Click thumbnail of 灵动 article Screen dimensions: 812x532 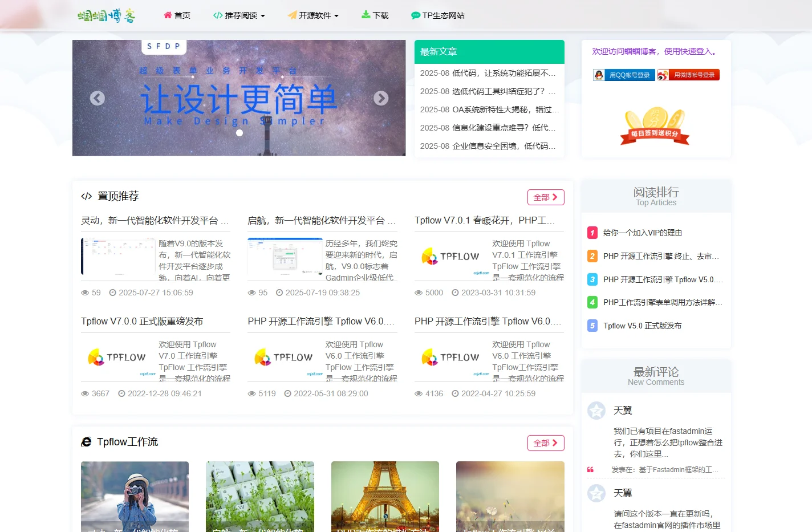[118, 257]
